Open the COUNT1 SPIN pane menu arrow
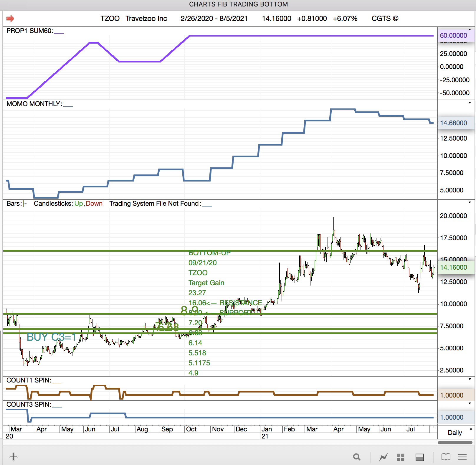This screenshot has width=476, height=465. (x=470, y=379)
